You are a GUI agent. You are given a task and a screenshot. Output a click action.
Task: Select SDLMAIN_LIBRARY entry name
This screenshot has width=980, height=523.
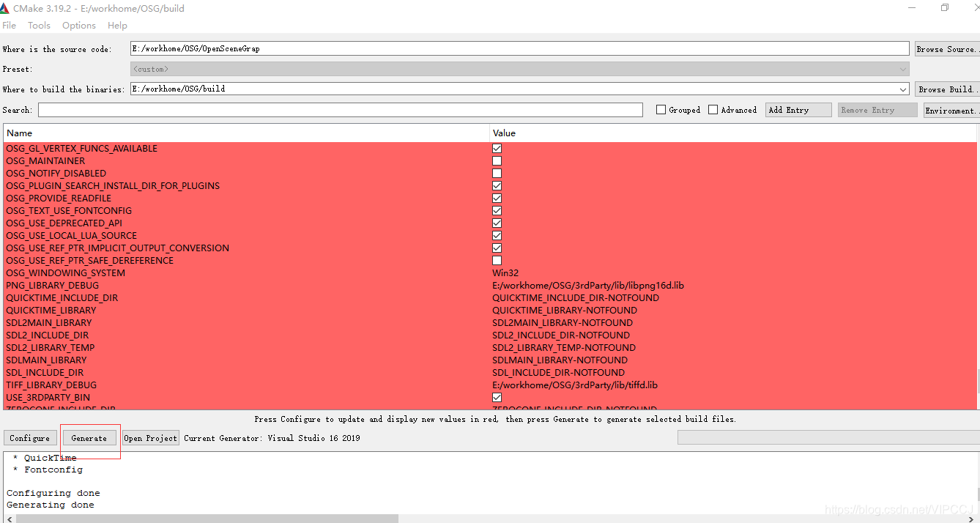(46, 360)
